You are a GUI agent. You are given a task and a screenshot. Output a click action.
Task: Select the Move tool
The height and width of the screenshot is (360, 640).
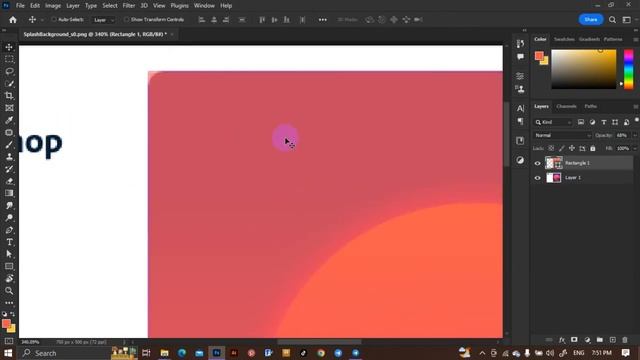9,47
